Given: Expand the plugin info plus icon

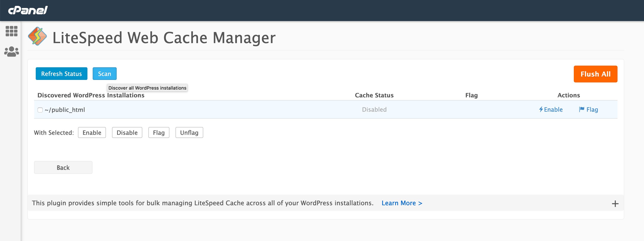Looking at the screenshot, I should (x=615, y=204).
